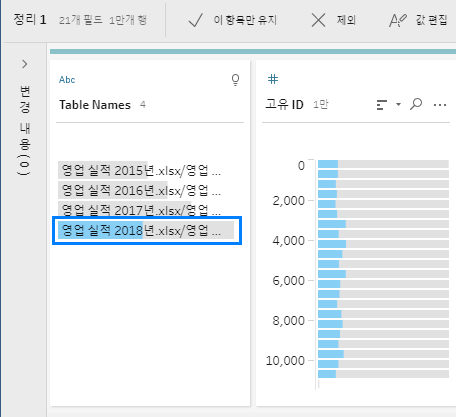Click the 변경 내용 (0) vertical label

click(x=25, y=130)
